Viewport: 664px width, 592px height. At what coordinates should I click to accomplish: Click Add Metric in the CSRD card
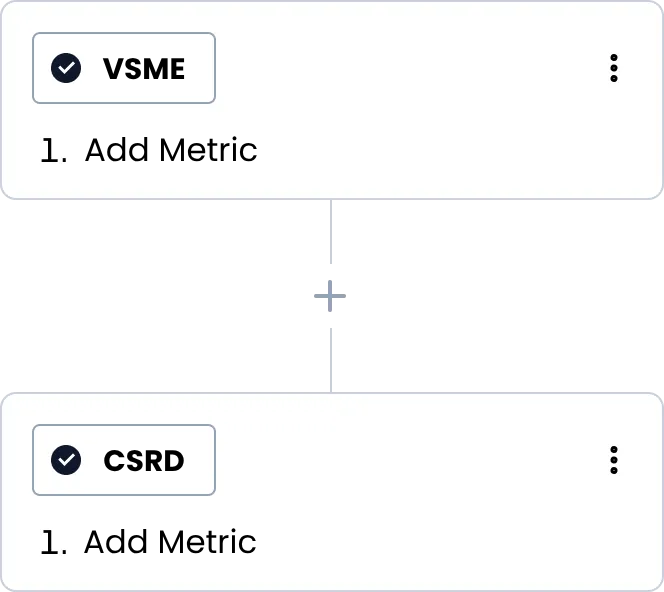click(x=170, y=542)
